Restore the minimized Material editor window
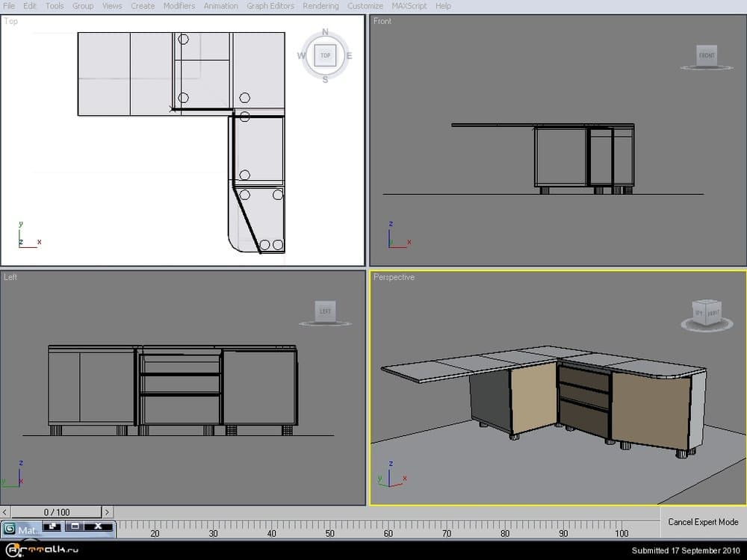This screenshot has width=747, height=560. 53,526
